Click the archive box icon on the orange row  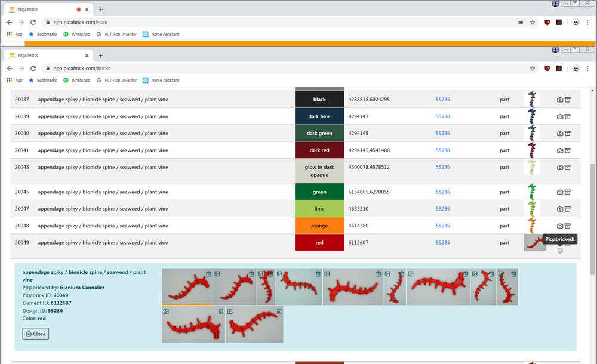[567, 226]
